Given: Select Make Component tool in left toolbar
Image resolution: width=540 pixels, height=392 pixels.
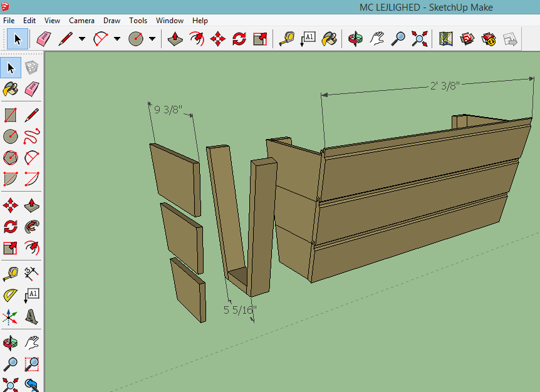Looking at the screenshot, I should pyautogui.click(x=31, y=68).
